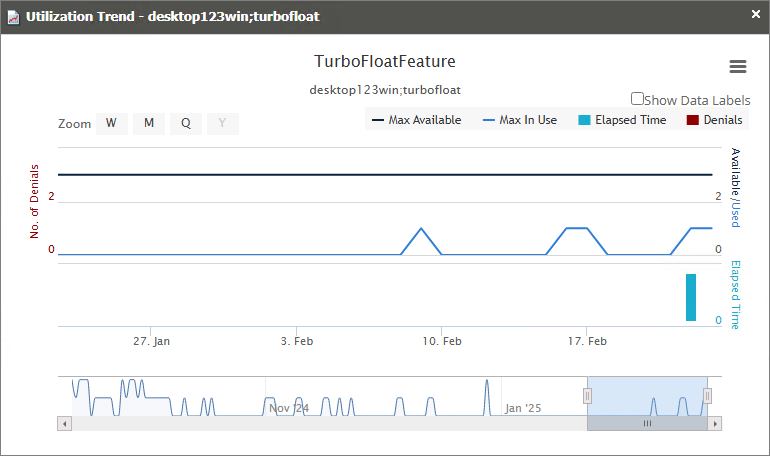Zoom chart to quarter with Q button
Screen dimensions: 770x456
186,123
